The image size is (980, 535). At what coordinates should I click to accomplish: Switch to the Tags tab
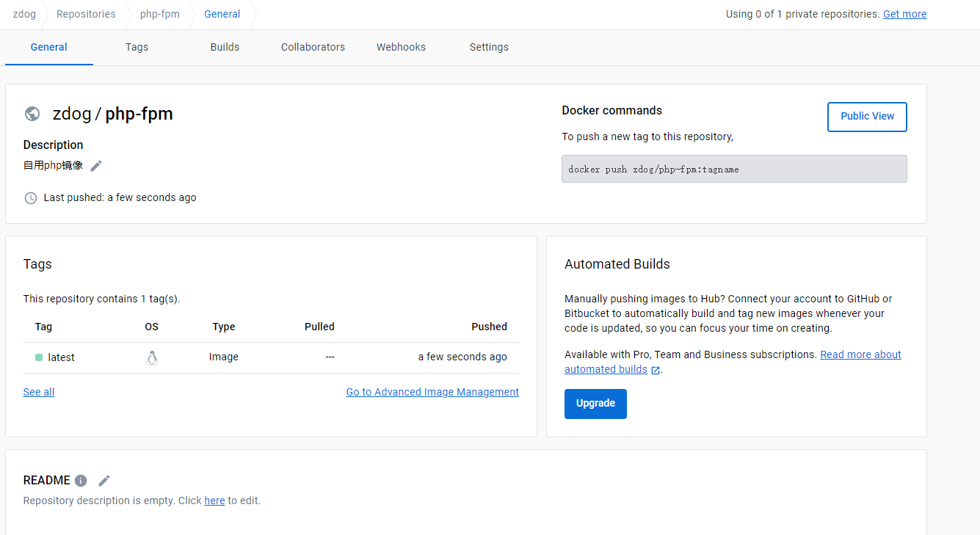pyautogui.click(x=137, y=47)
